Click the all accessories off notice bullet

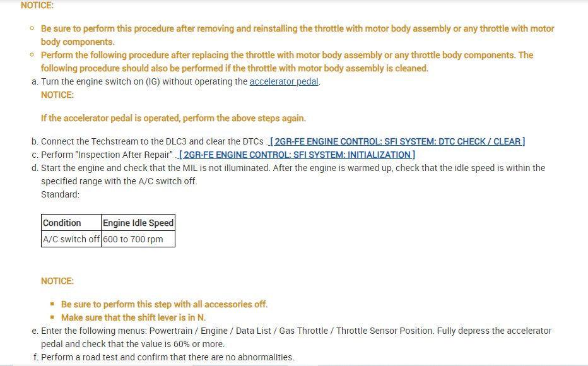click(164, 304)
